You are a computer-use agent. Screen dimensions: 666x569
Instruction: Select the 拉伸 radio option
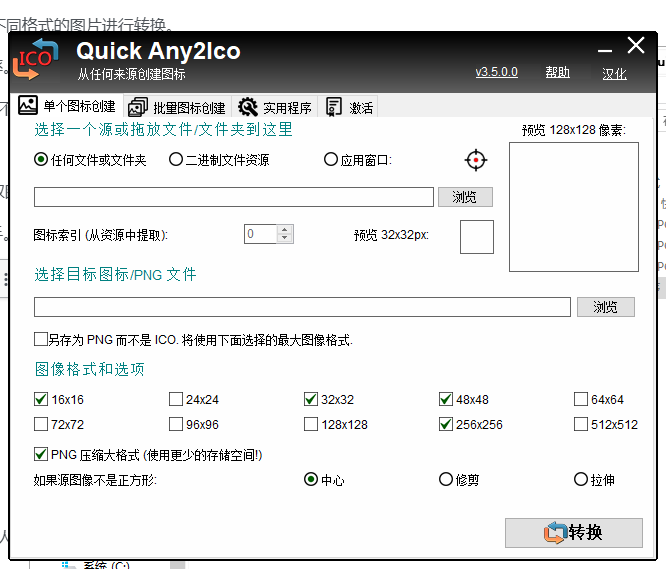(581, 479)
